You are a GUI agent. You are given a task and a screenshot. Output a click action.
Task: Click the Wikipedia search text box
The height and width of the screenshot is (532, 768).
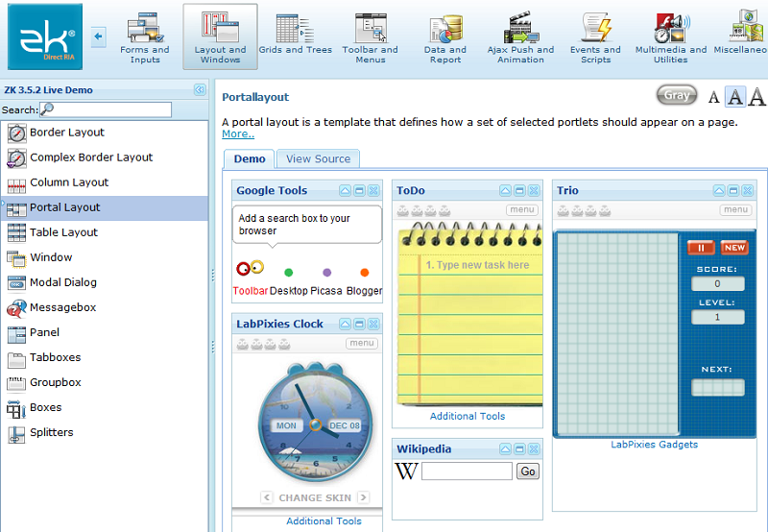tap(467, 472)
